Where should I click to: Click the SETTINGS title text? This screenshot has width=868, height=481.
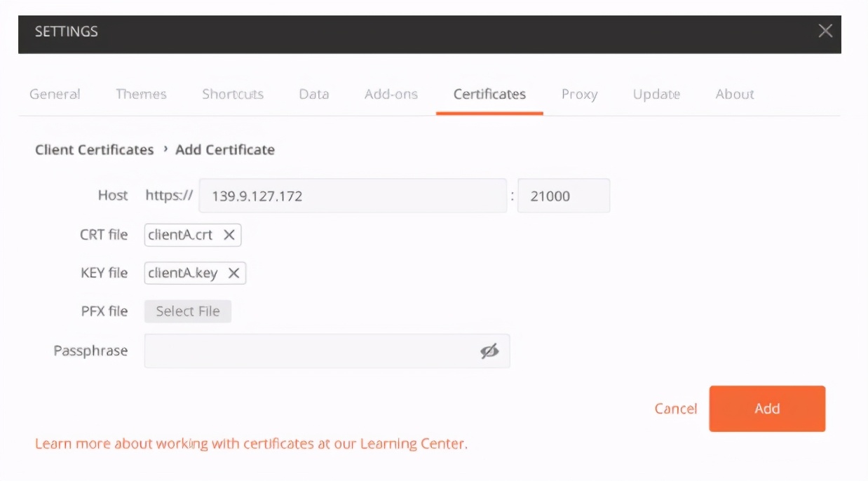(x=67, y=32)
